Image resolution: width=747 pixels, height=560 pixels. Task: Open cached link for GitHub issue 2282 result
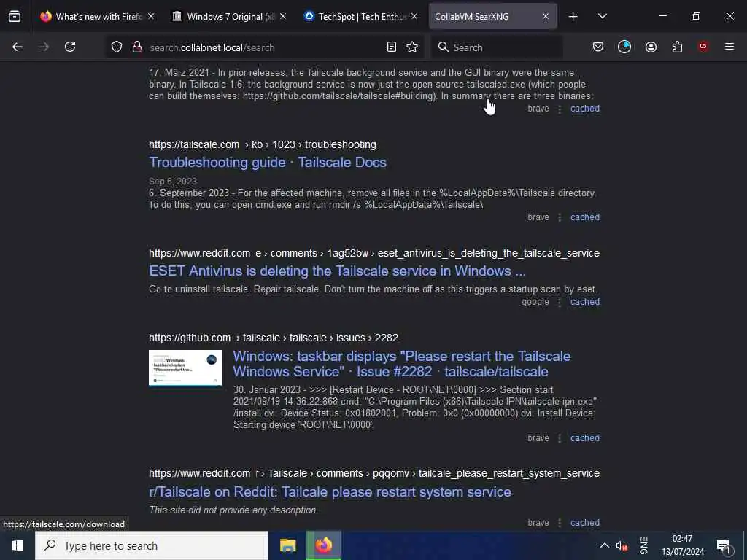pyautogui.click(x=585, y=438)
